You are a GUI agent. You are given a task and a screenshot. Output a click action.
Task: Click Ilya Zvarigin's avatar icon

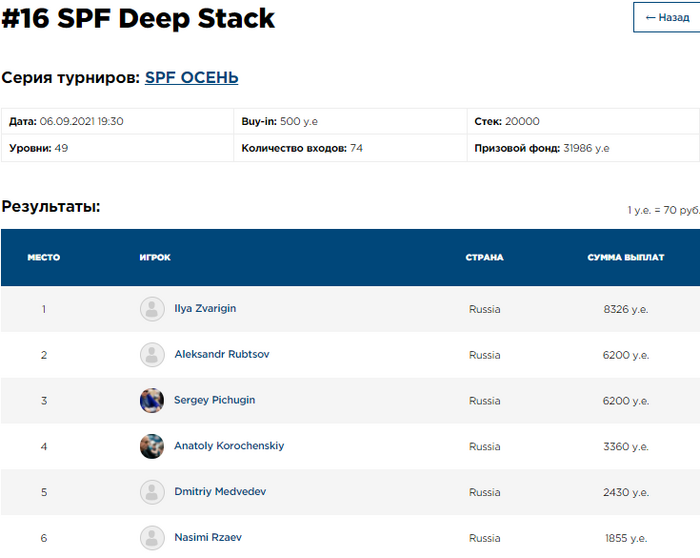tap(152, 309)
